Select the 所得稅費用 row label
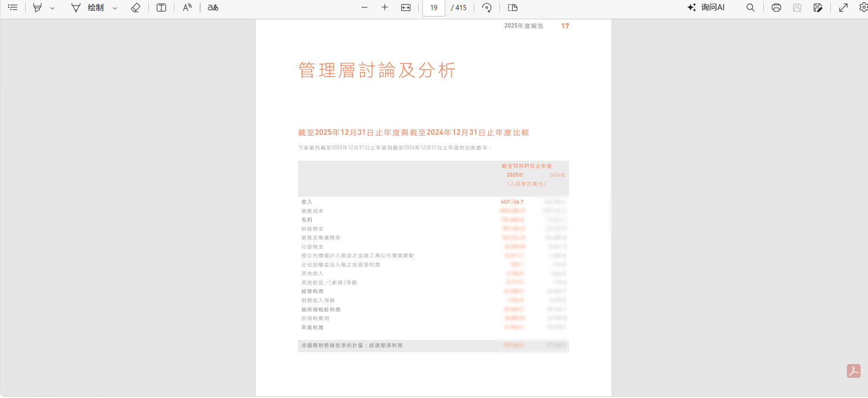The height and width of the screenshot is (398, 868). click(x=315, y=318)
